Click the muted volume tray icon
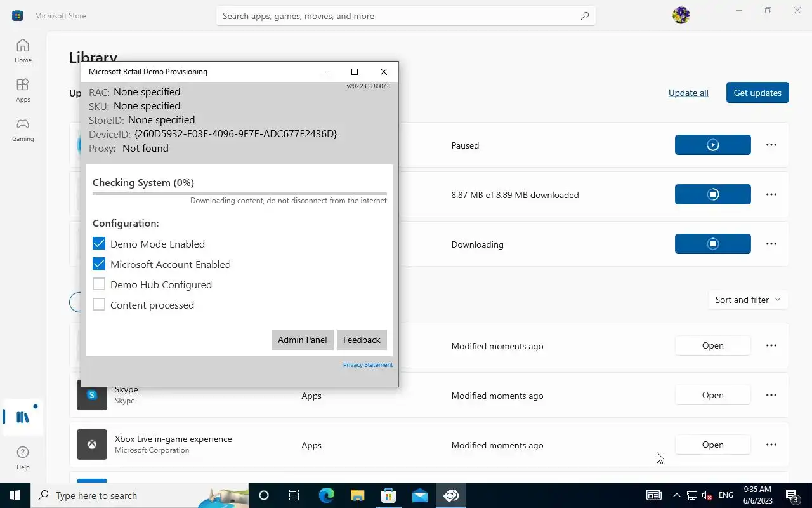This screenshot has width=812, height=508. click(707, 495)
